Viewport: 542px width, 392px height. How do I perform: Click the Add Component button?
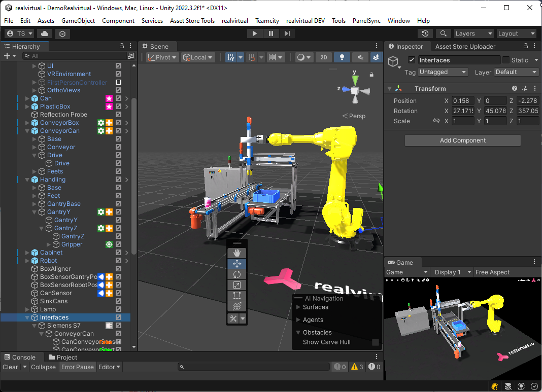click(x=462, y=140)
